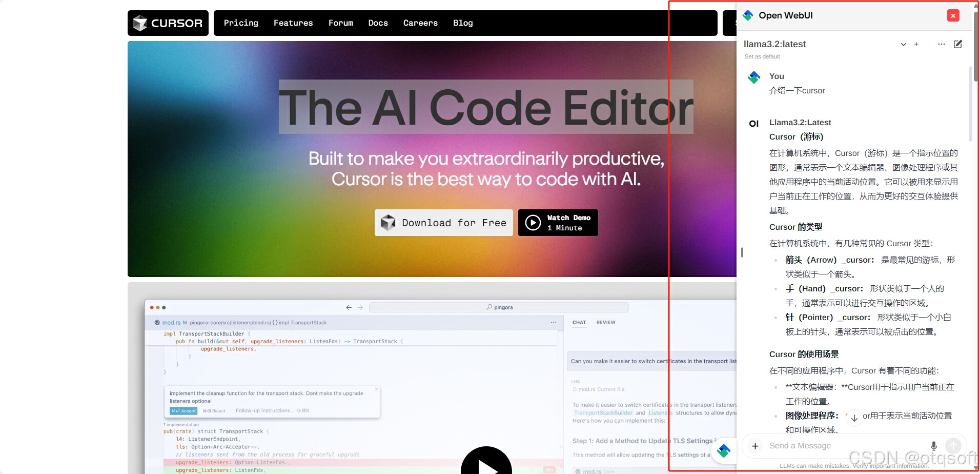Click the scroll-to-bottom arrow button
The image size is (980, 474).
854,418
